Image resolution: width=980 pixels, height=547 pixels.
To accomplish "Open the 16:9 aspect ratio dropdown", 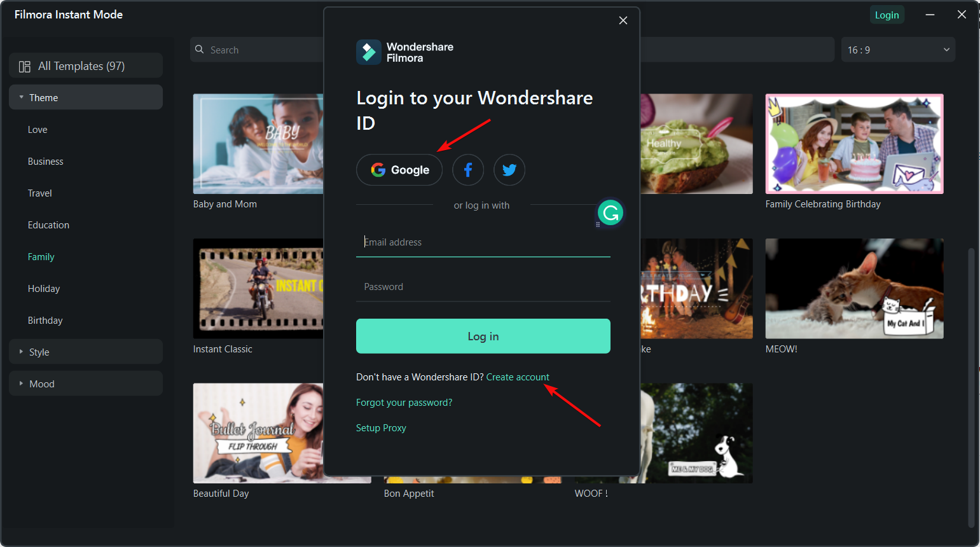I will coord(899,50).
